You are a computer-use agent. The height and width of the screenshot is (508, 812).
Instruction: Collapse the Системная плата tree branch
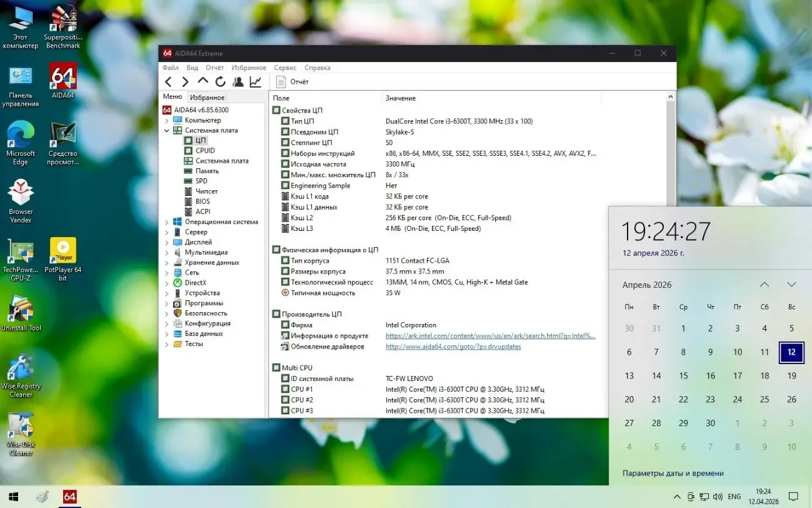coord(165,130)
